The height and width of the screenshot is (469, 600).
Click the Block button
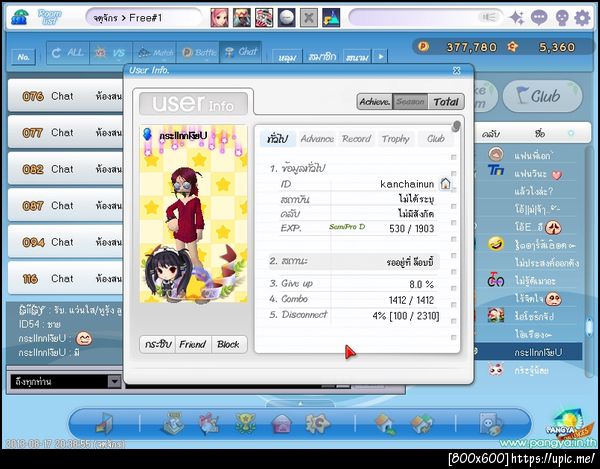coord(228,344)
